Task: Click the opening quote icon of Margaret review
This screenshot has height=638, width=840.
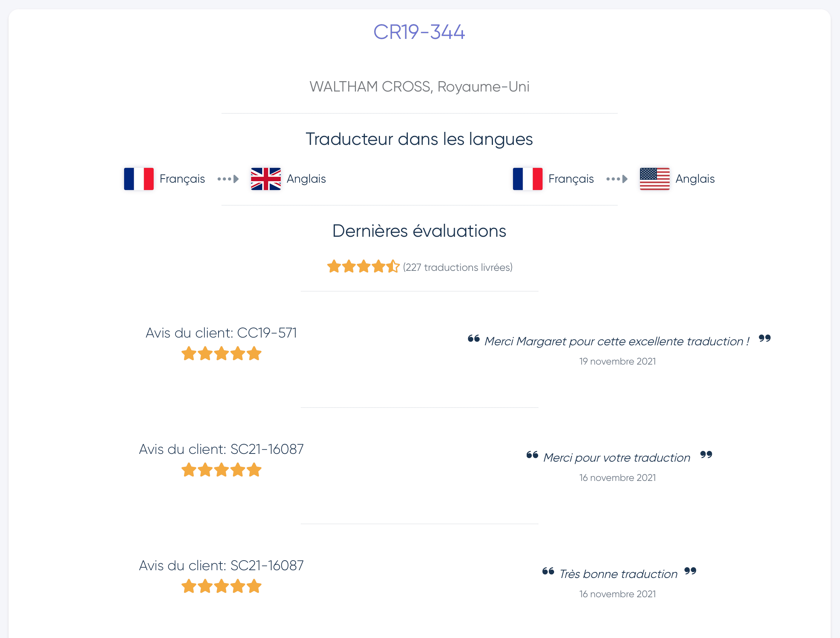Action: 474,338
